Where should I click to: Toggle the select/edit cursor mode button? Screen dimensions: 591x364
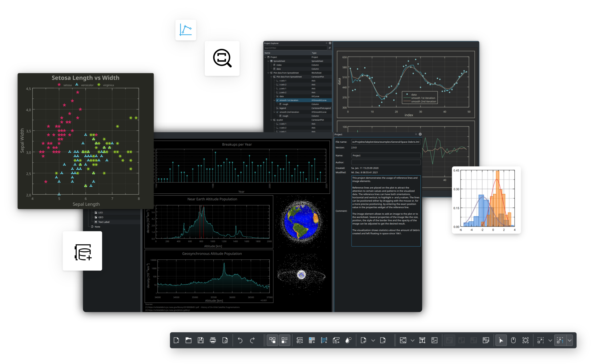click(501, 340)
